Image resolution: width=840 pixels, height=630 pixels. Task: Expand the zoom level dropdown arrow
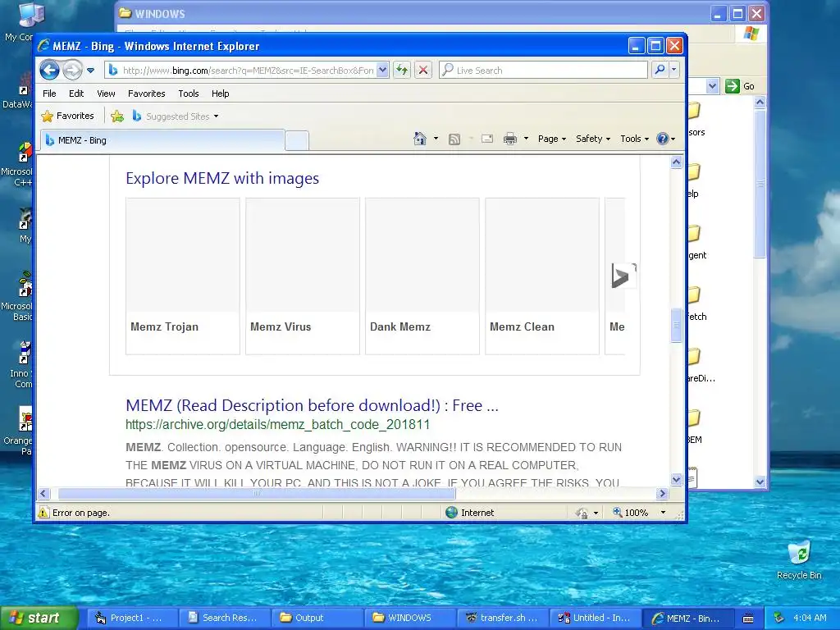[663, 513]
